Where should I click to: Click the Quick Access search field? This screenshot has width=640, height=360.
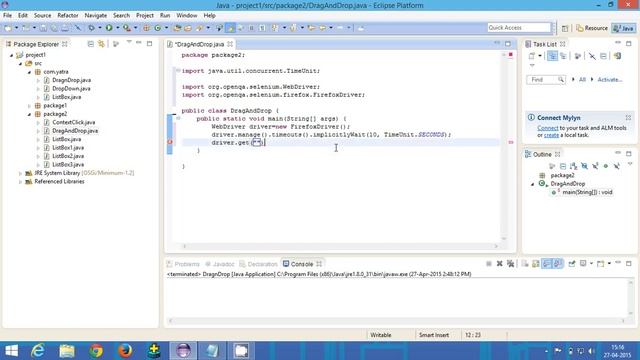click(x=519, y=28)
